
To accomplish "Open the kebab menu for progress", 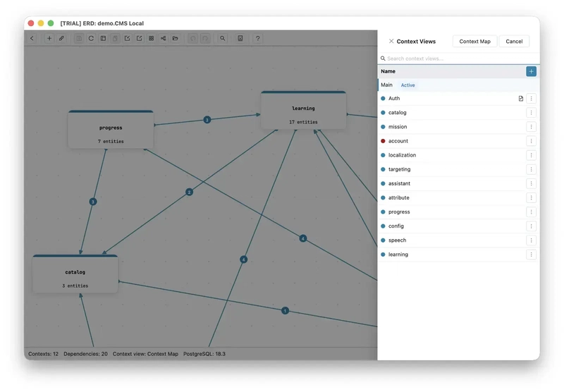I will 531,212.
